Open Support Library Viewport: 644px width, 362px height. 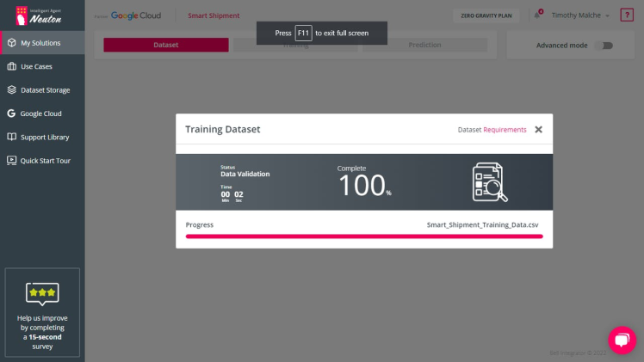[x=42, y=137]
